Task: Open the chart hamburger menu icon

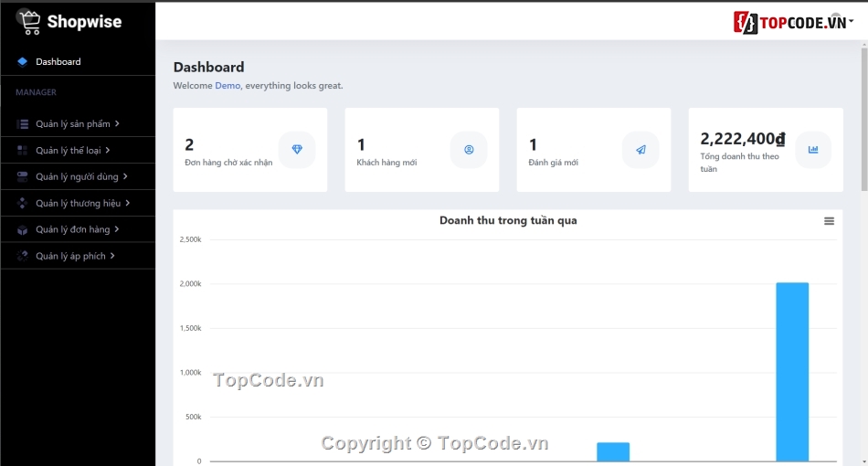Action: tap(829, 221)
